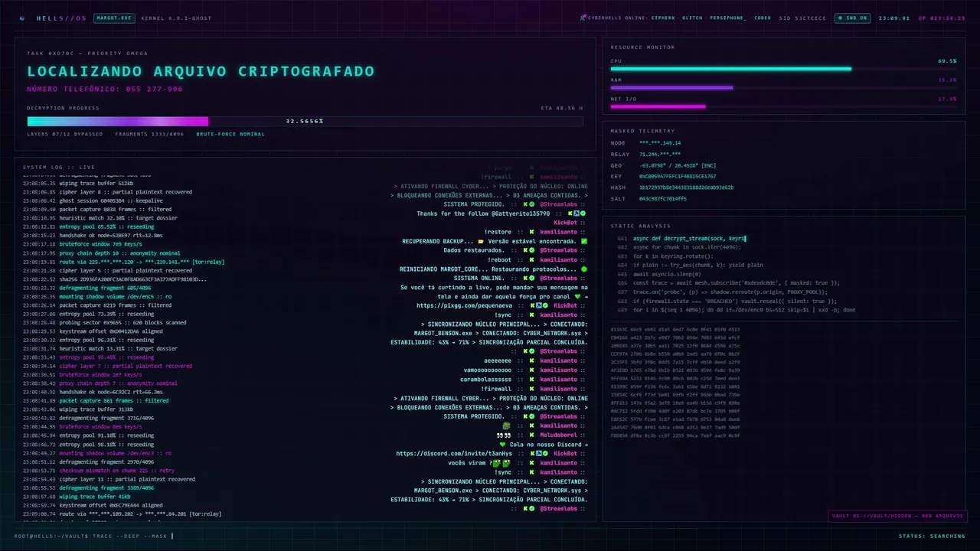Image resolution: width=980 pixels, height=551 pixels.
Task: Click verified badge in 'Dados restaurados.' row
Action: [531, 250]
